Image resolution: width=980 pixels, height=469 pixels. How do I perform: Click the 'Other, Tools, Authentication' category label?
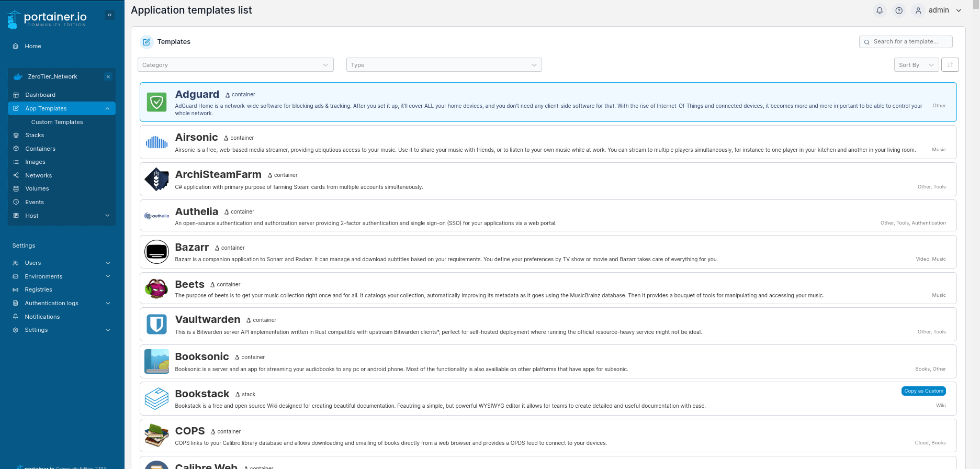tap(913, 223)
